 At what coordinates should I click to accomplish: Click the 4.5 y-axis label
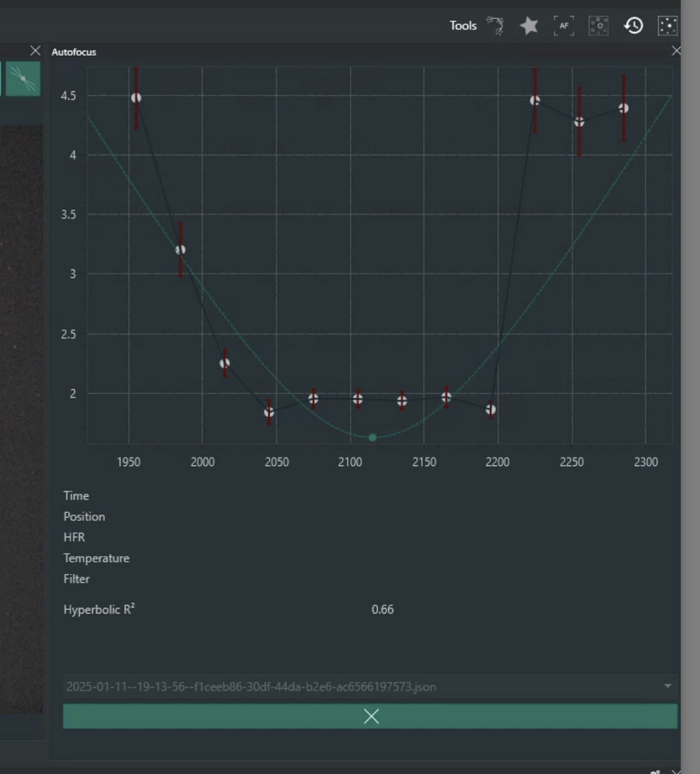tap(69, 96)
